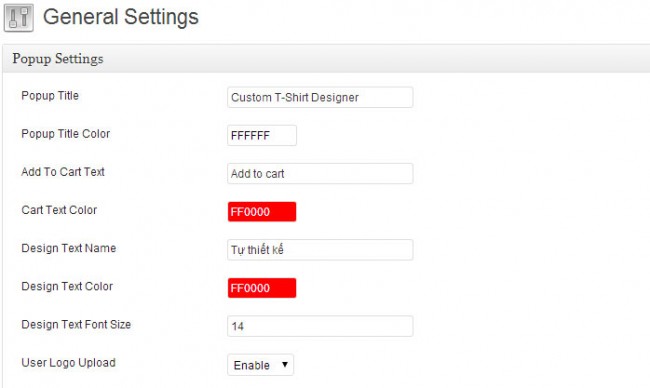The image size is (650, 388).
Task: Click the Design Text Color label
Action: (67, 286)
